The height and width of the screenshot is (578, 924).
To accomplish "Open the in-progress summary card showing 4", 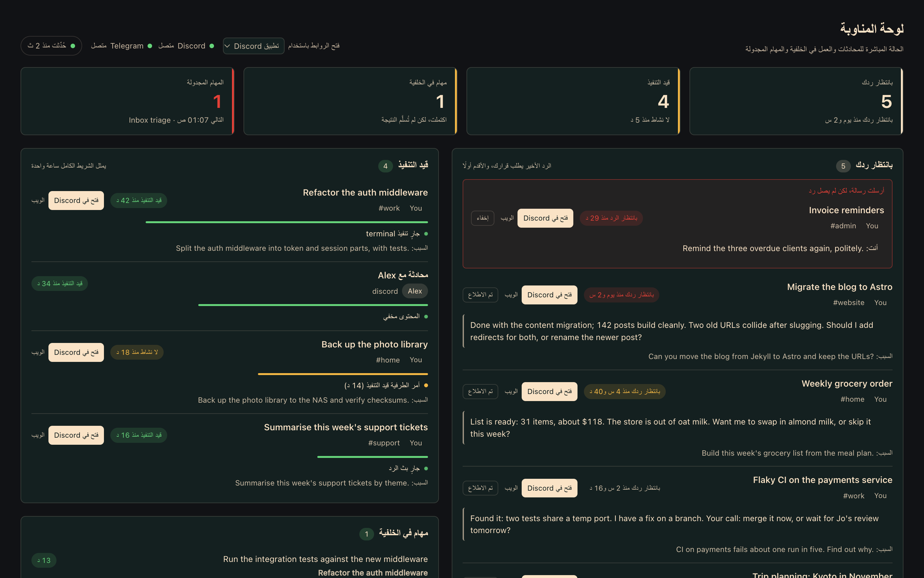I will [573, 101].
